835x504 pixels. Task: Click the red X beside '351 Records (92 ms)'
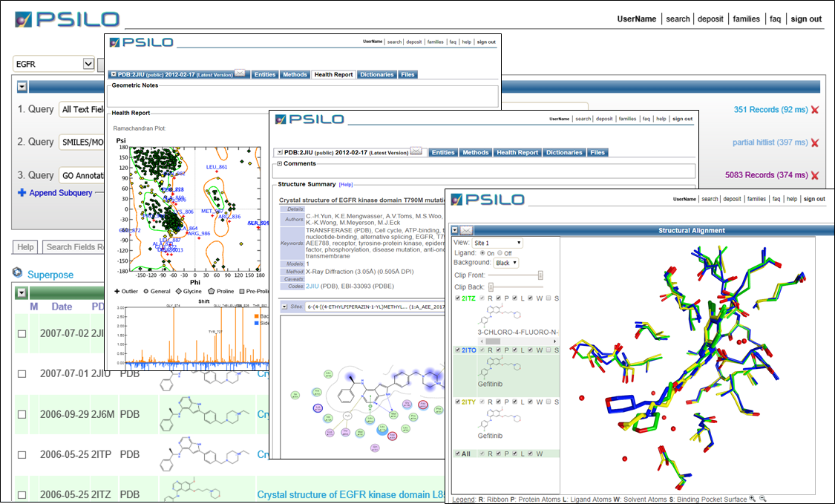pyautogui.click(x=815, y=110)
